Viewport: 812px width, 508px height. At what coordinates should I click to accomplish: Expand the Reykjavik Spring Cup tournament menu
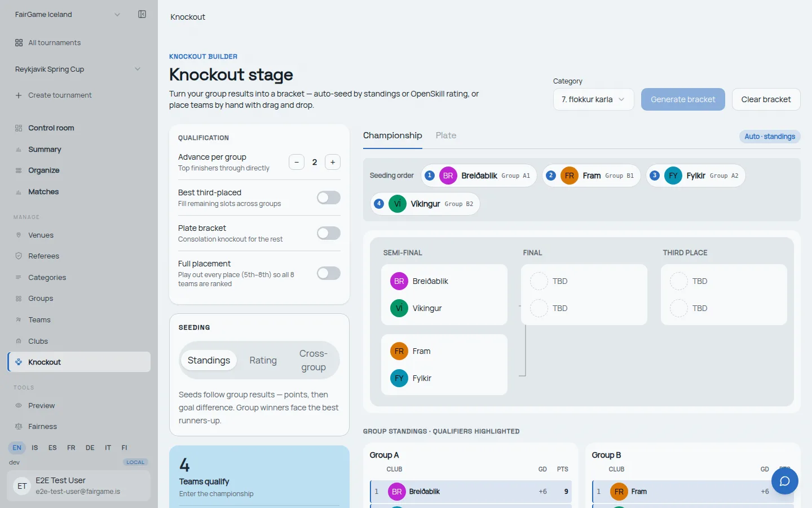78,69
